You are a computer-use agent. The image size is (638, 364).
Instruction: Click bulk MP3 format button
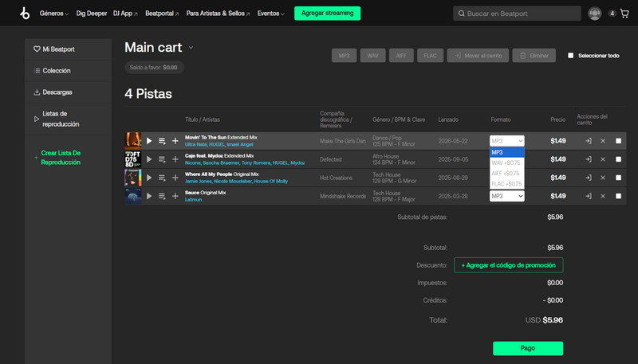pos(344,56)
